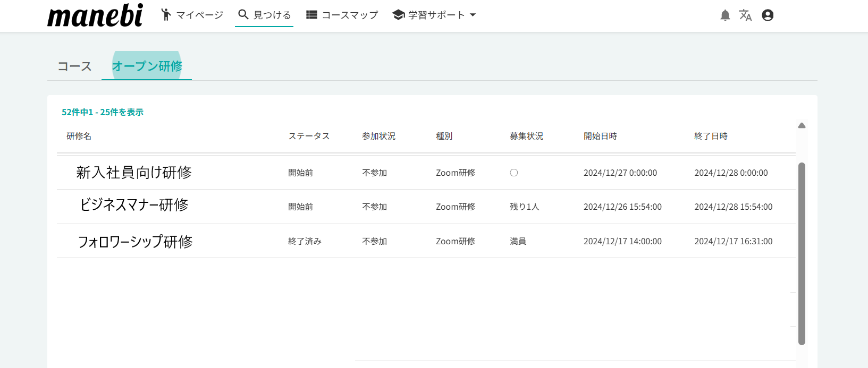Click the graduation cap icon
Image resolution: width=868 pixels, height=368 pixels.
[x=398, y=15]
